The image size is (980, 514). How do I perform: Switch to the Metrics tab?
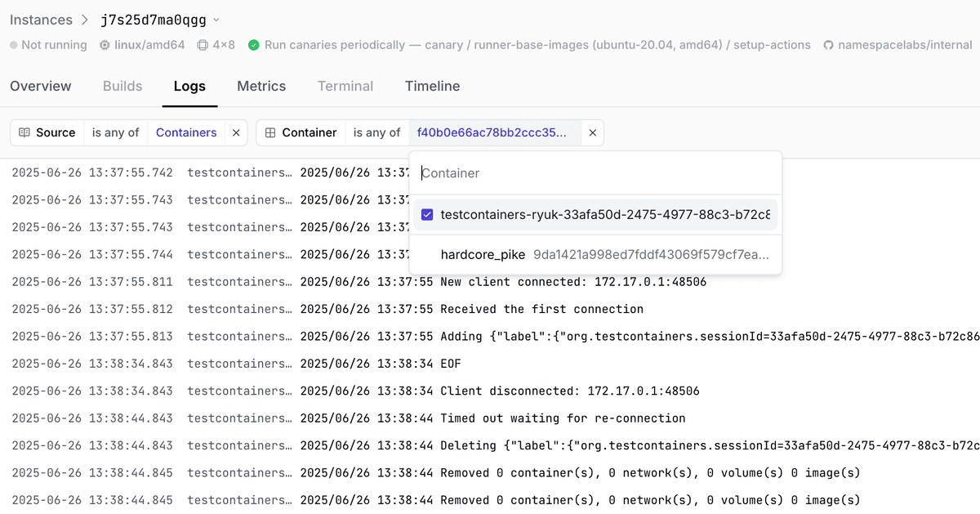click(x=261, y=86)
